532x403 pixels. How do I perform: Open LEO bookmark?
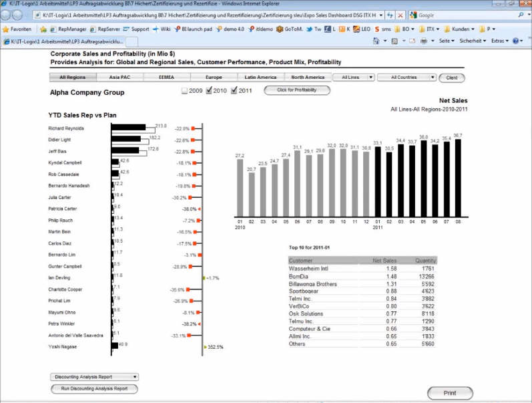362,29
